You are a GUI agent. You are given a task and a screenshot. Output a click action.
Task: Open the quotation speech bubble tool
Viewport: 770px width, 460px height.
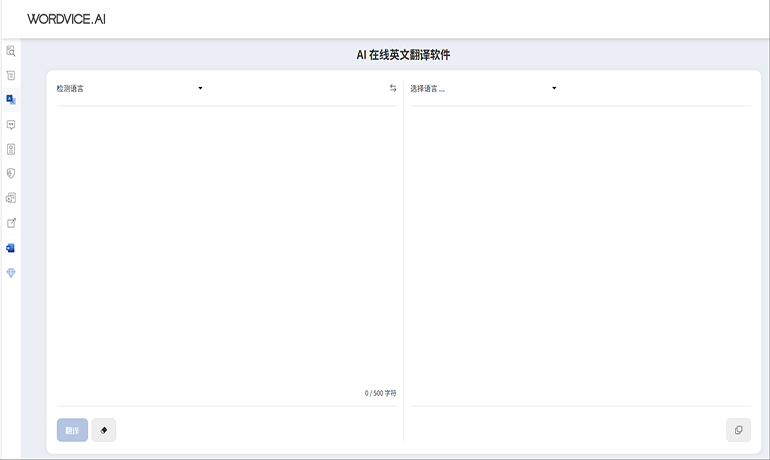[x=11, y=125]
